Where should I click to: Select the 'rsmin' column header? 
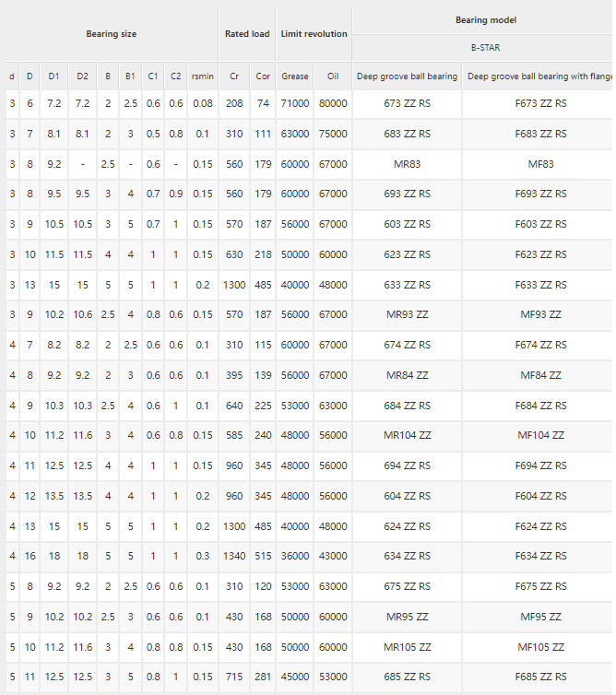203,77
